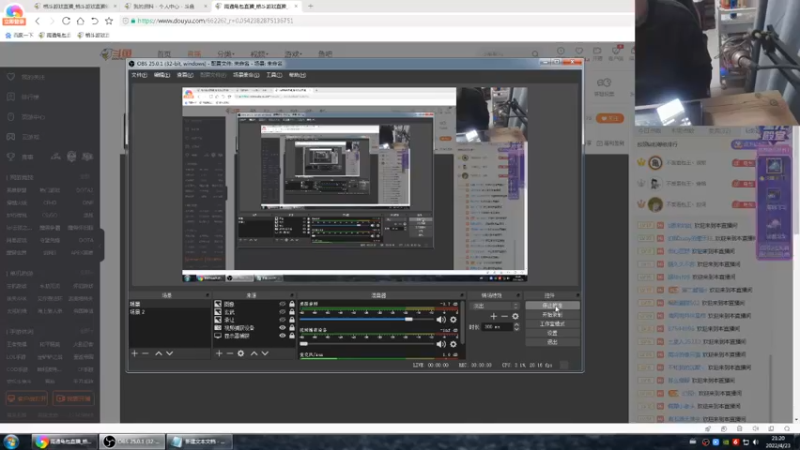Open 设置 from OBS controls
Image resolution: width=800 pixels, height=450 pixels.
[x=552, y=333]
